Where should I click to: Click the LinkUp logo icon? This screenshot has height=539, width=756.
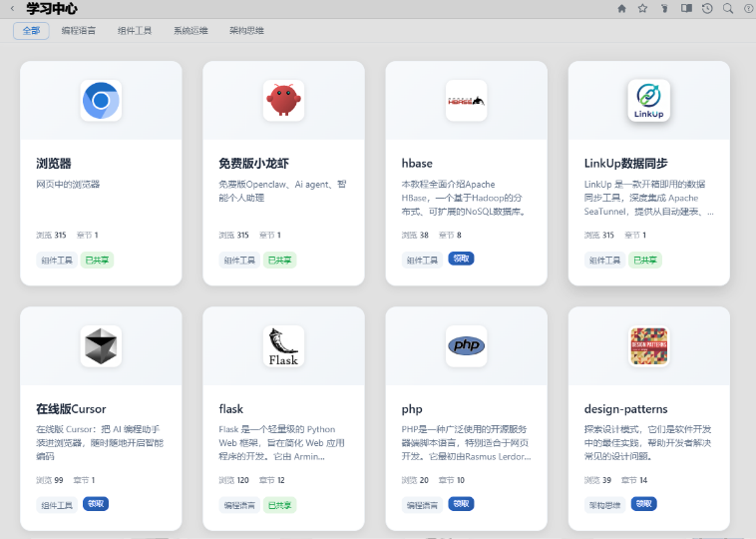point(649,101)
